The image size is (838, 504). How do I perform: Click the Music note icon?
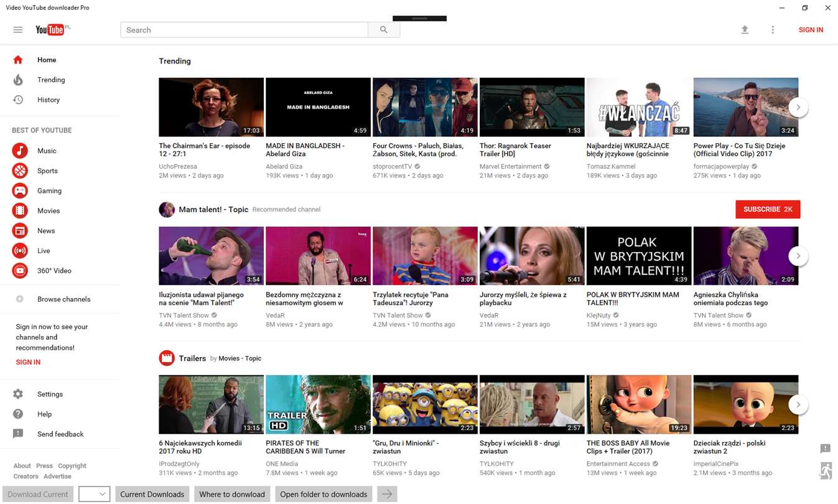[x=21, y=151]
